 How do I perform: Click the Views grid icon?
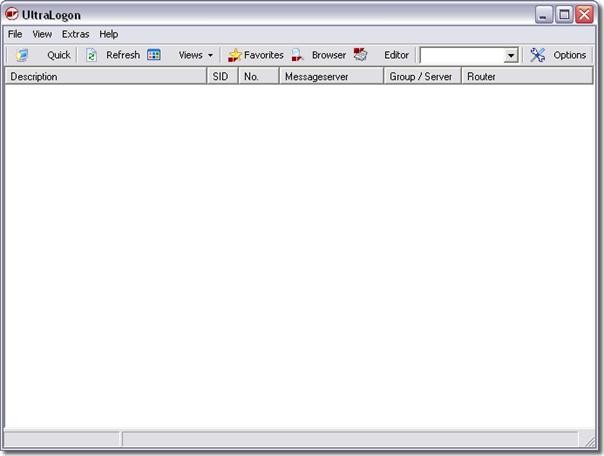tap(154, 55)
